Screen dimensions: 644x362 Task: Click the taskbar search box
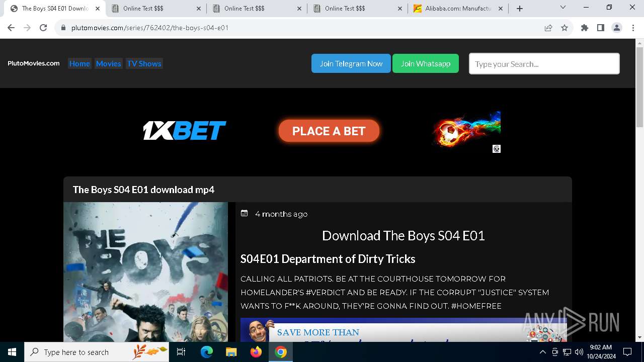(x=97, y=352)
